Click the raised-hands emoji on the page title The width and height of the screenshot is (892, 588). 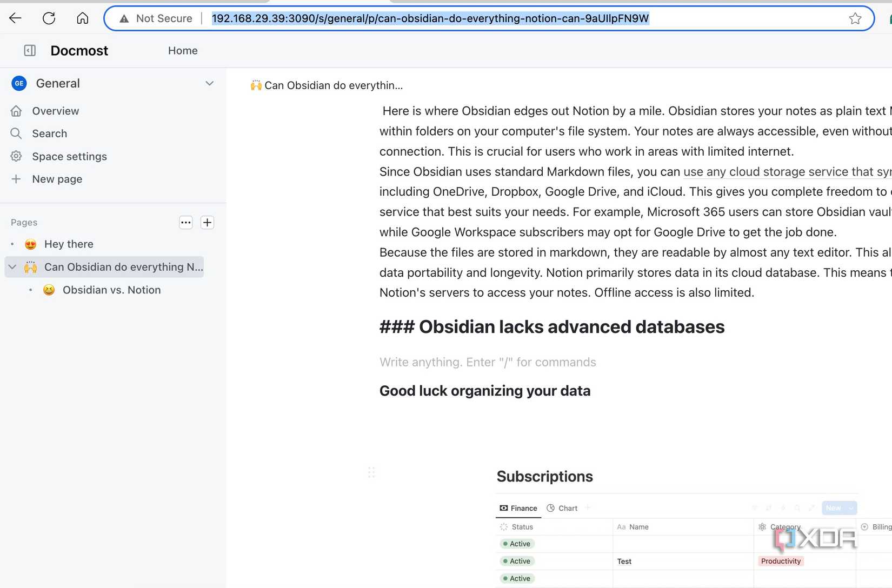256,85
